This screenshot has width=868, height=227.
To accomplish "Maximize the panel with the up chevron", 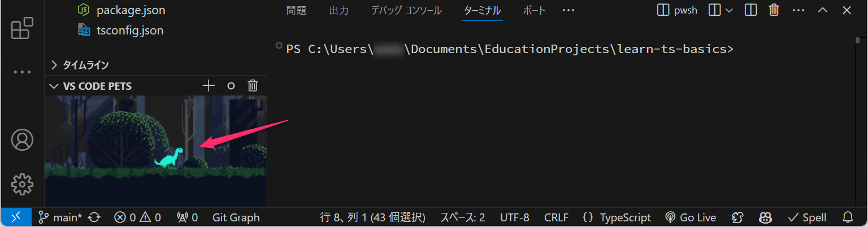I will coord(823,10).
